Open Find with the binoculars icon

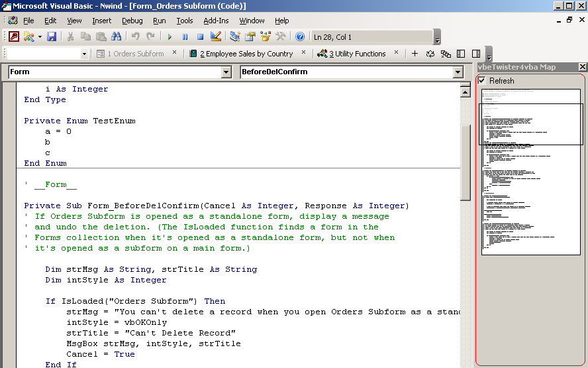(117, 36)
